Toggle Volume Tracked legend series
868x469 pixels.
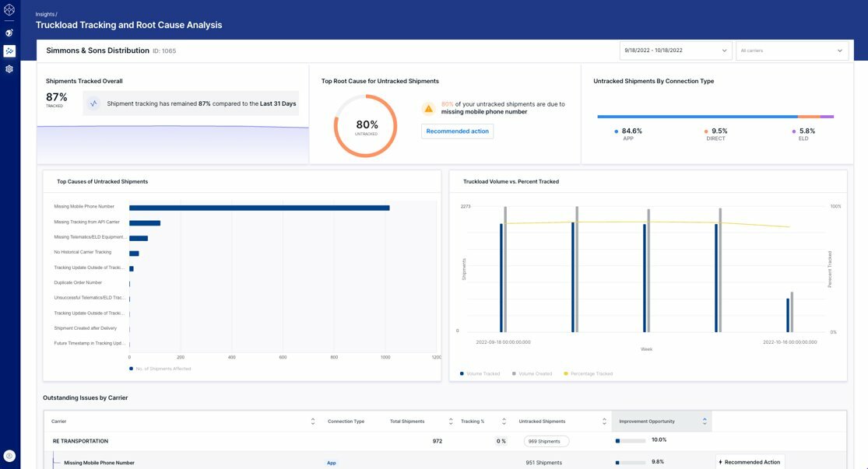tap(480, 373)
